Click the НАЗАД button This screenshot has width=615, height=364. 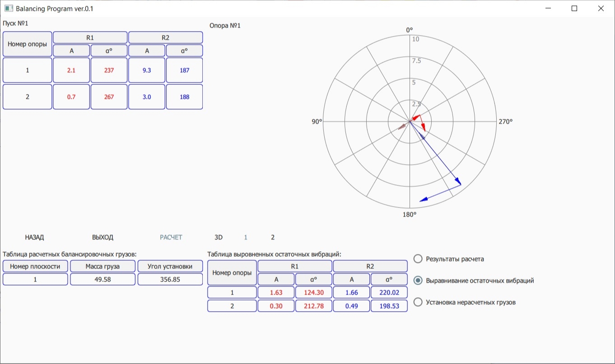tap(33, 237)
